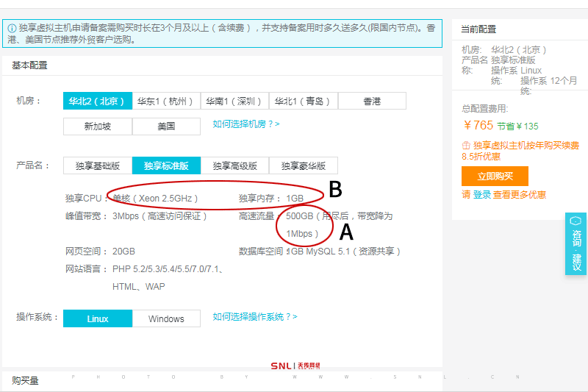Click the gift icon beside the renewal discount
This screenshot has width=588, height=392.
click(466, 146)
